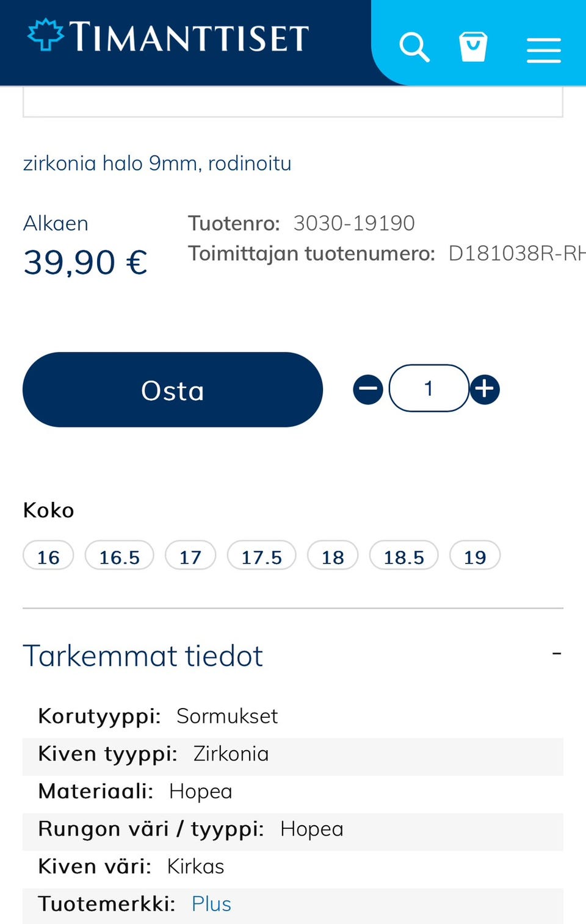This screenshot has width=586, height=924.
Task: Open the Plus brand link
Action: (x=211, y=904)
